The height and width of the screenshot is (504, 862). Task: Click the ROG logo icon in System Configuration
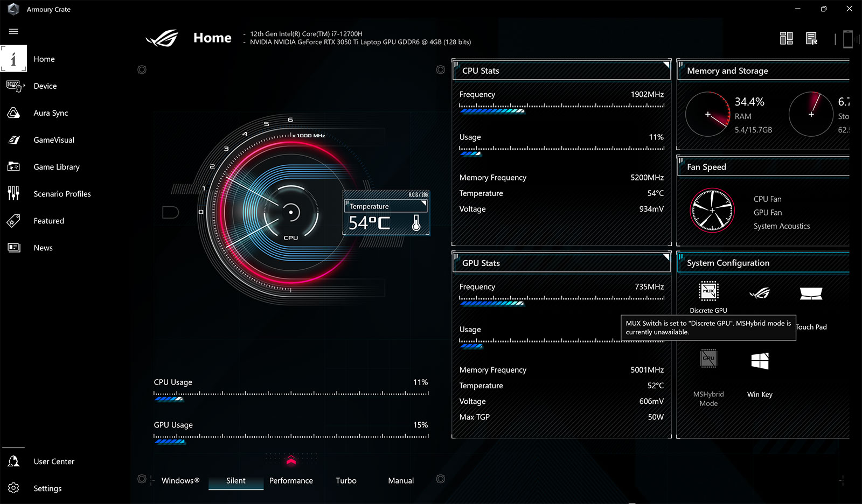click(x=760, y=293)
